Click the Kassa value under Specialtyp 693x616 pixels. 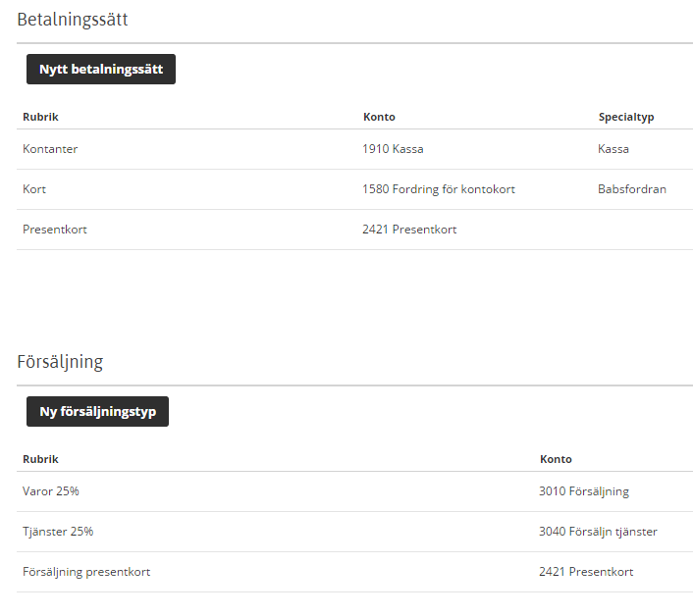coord(613,149)
